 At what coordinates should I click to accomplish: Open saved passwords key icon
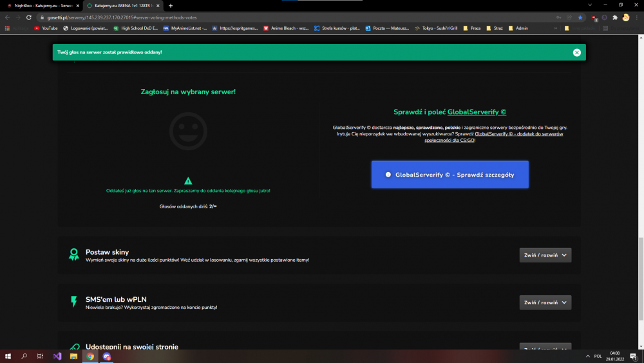(x=559, y=17)
